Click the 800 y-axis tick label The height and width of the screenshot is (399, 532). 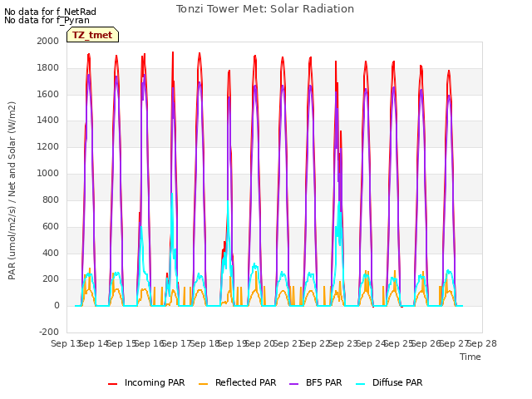(x=51, y=199)
